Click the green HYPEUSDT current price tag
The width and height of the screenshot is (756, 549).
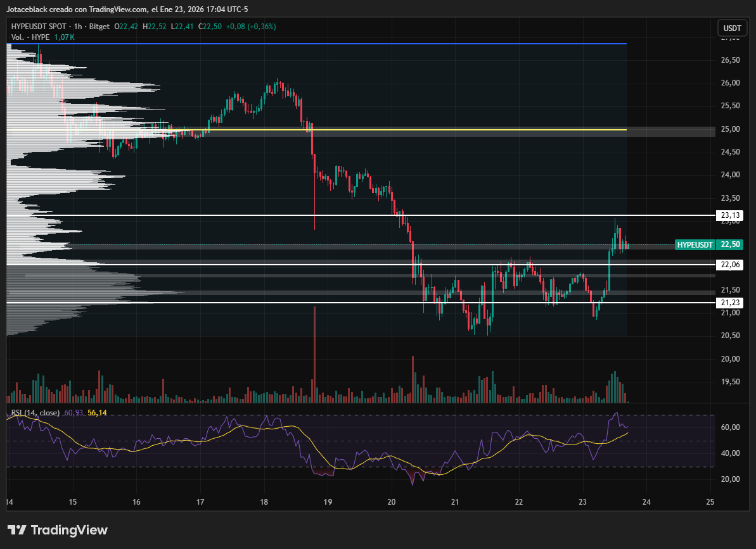[695, 244]
